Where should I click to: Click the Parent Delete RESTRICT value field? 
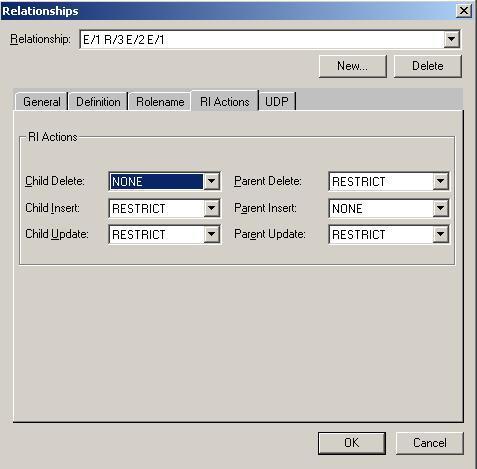pyautogui.click(x=381, y=181)
